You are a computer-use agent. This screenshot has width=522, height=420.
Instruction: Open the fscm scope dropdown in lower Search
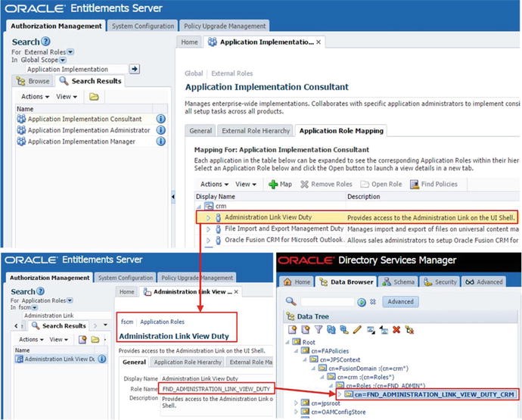[x=35, y=307]
